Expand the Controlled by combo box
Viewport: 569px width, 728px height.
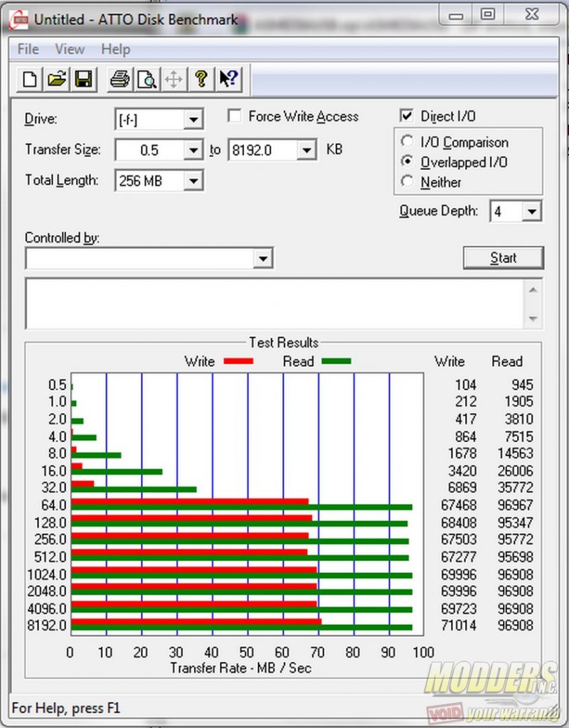(264, 259)
